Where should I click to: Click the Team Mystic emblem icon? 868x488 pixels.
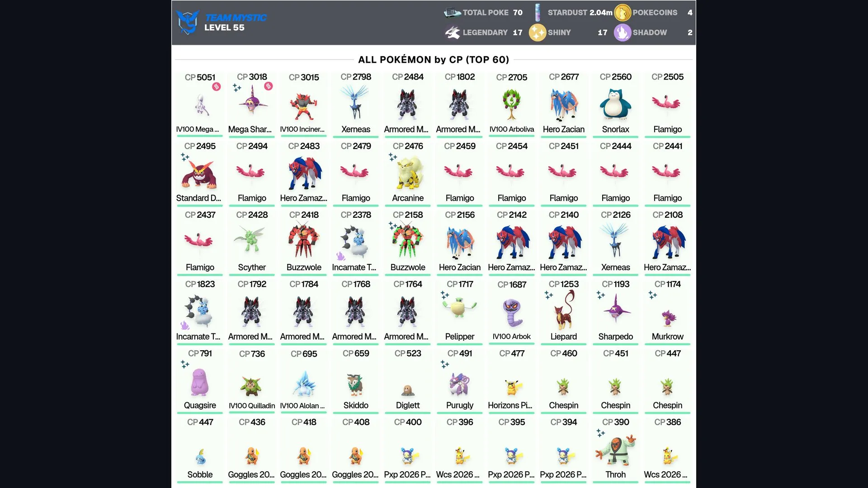coord(188,22)
